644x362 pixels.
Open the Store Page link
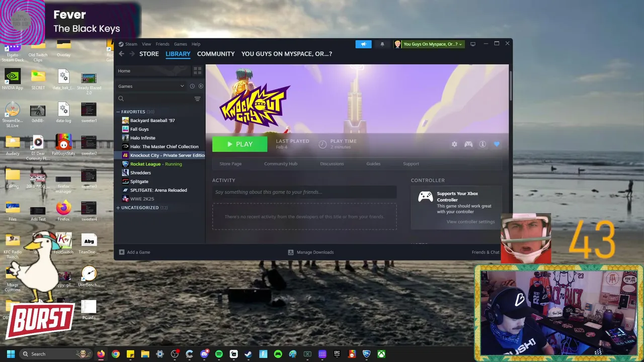(x=230, y=164)
